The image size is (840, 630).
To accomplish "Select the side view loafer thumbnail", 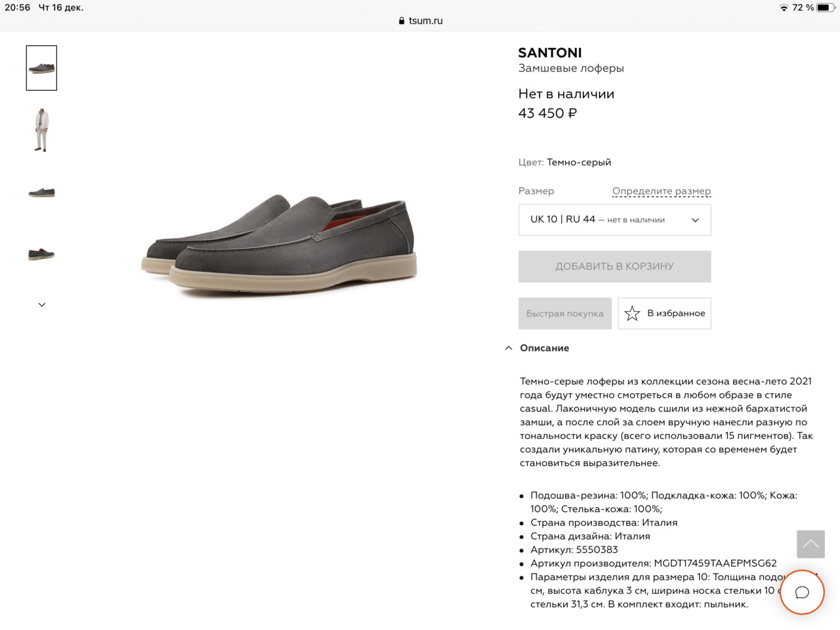I will click(x=41, y=192).
